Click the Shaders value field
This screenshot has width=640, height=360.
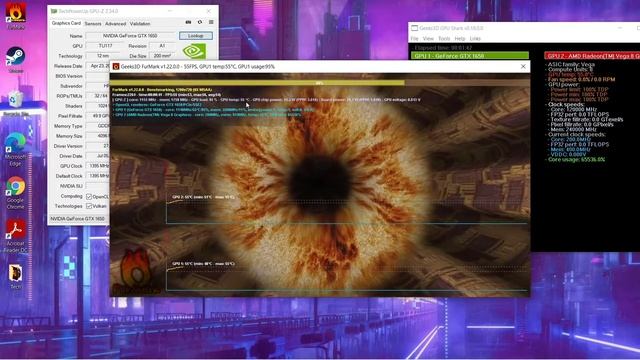point(98,106)
